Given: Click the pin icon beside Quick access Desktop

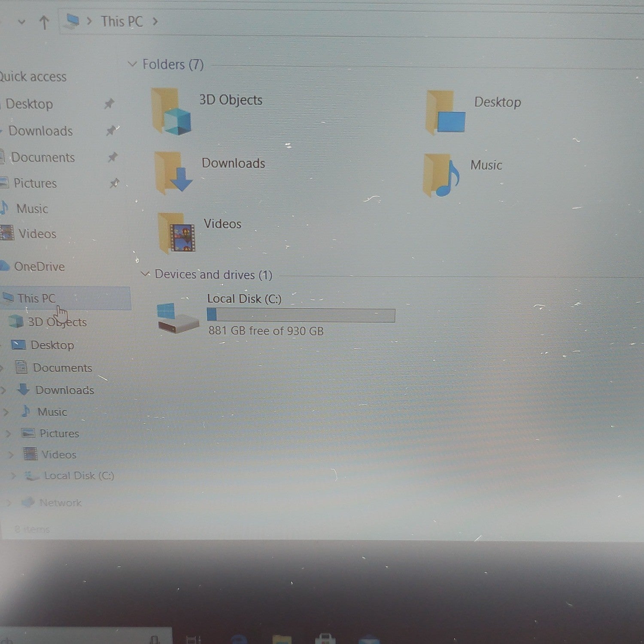Looking at the screenshot, I should tap(109, 103).
